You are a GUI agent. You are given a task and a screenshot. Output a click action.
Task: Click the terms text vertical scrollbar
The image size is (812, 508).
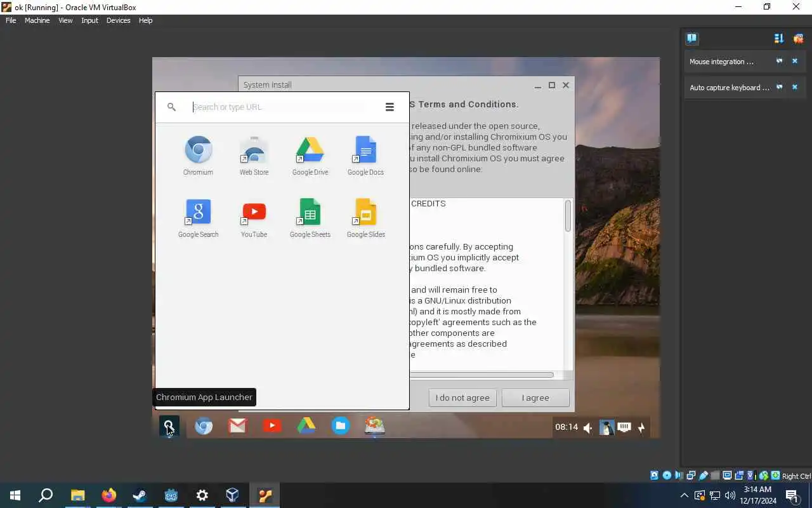coord(568,216)
